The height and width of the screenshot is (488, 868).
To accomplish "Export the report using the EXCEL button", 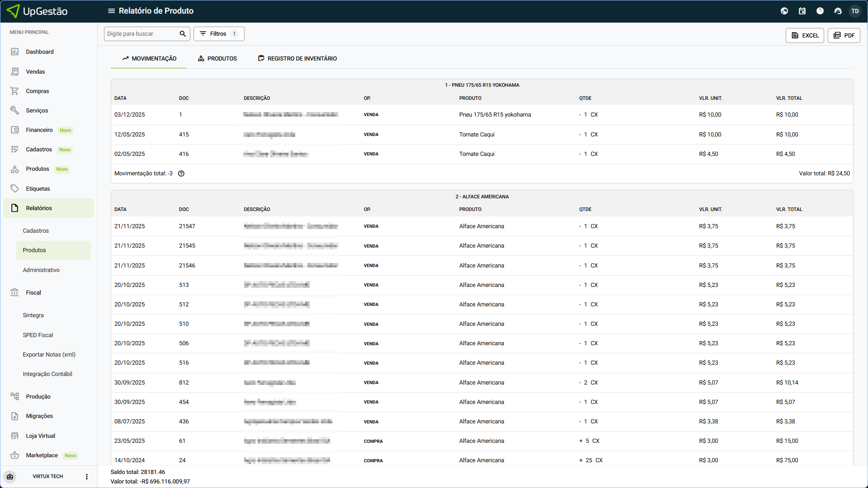I will 805,35.
